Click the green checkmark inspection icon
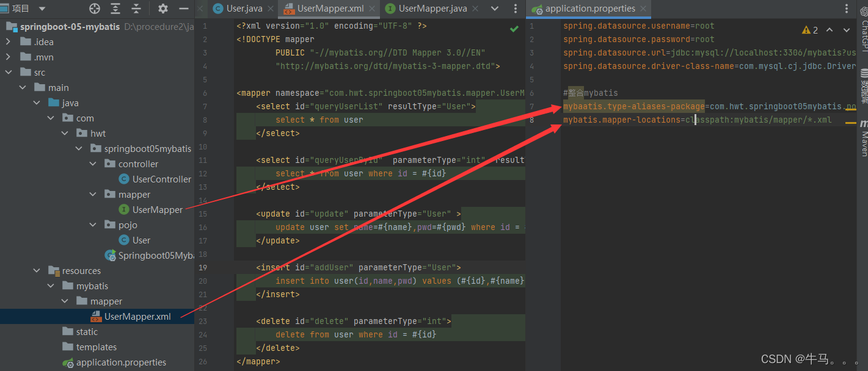This screenshot has height=371, width=868. pos(514,29)
